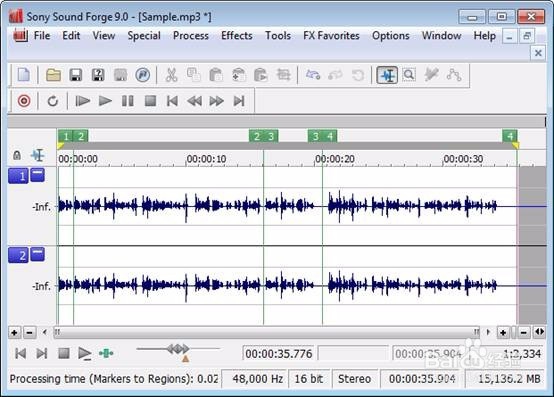Select the Edit tool icon
The height and width of the screenshot is (397, 554).
[387, 75]
